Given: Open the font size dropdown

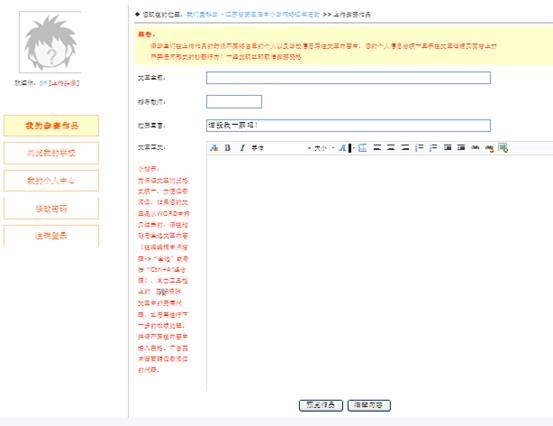Looking at the screenshot, I should 324,148.
